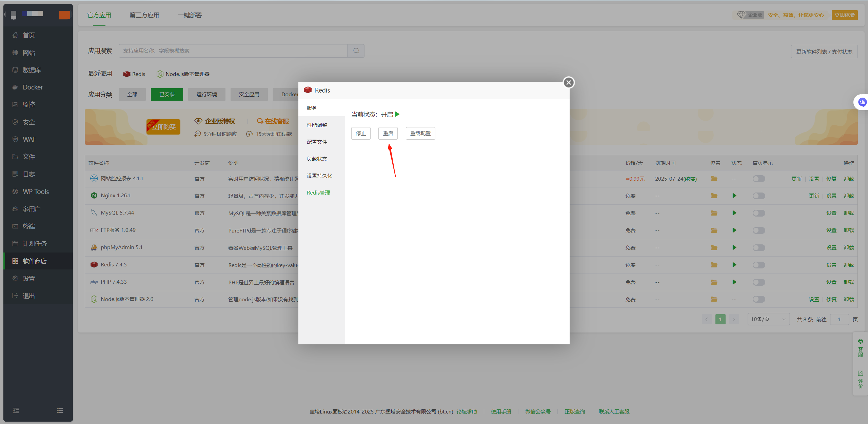Switch to 第三方应用 tab

pyautogui.click(x=144, y=15)
